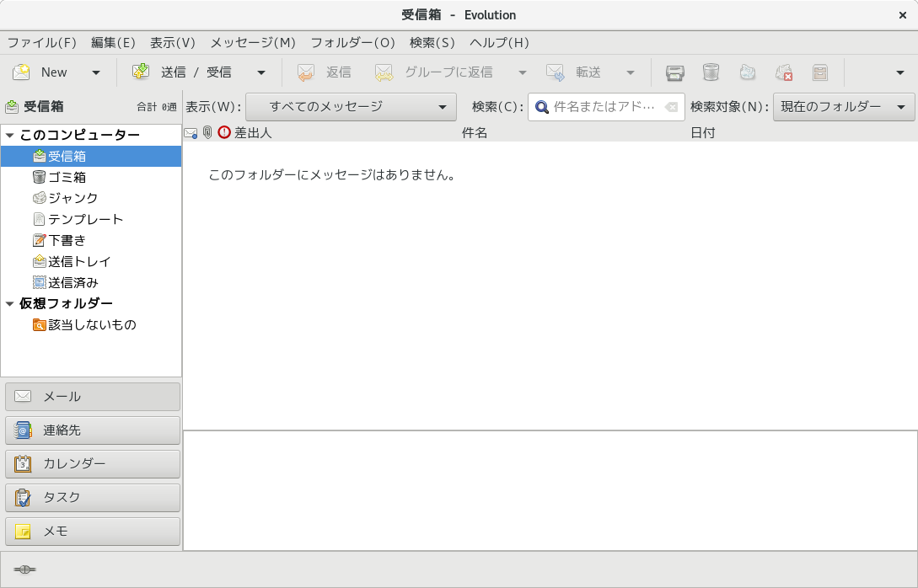918x588 pixels.
Task: Open the メッセージ(M) menu
Action: [x=253, y=42]
